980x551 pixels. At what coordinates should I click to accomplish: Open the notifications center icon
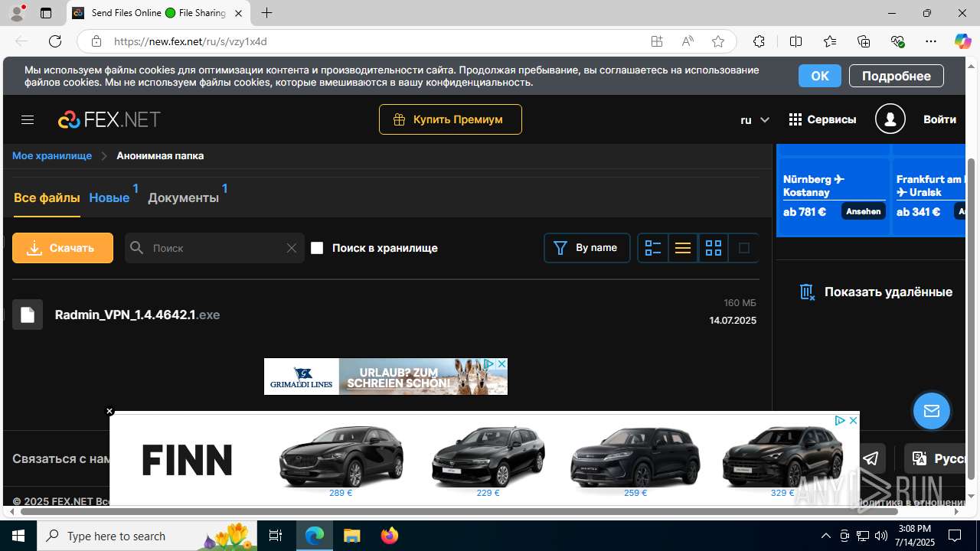tap(955, 536)
